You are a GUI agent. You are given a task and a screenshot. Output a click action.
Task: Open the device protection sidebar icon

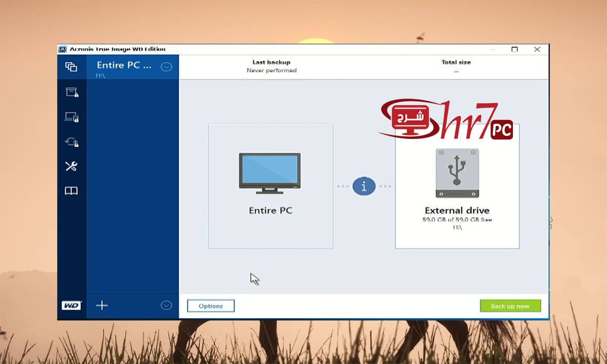71,116
